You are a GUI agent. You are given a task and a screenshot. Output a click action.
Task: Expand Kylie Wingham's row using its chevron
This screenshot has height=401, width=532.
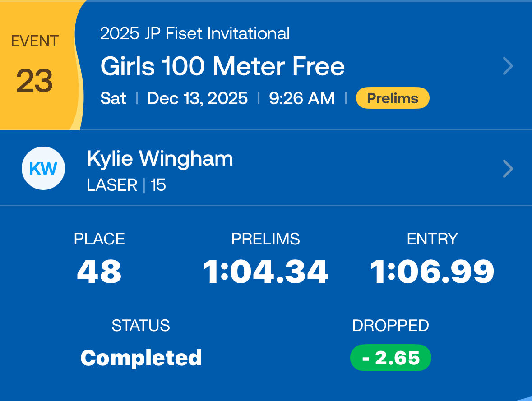pos(508,169)
